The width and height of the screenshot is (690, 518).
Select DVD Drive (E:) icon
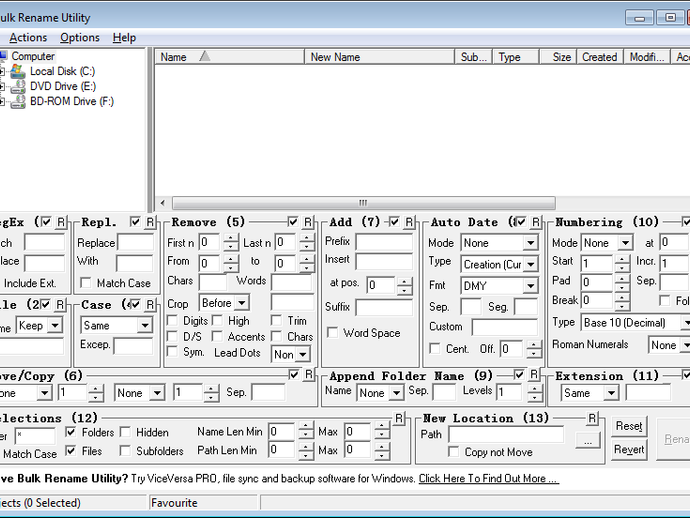[x=18, y=86]
